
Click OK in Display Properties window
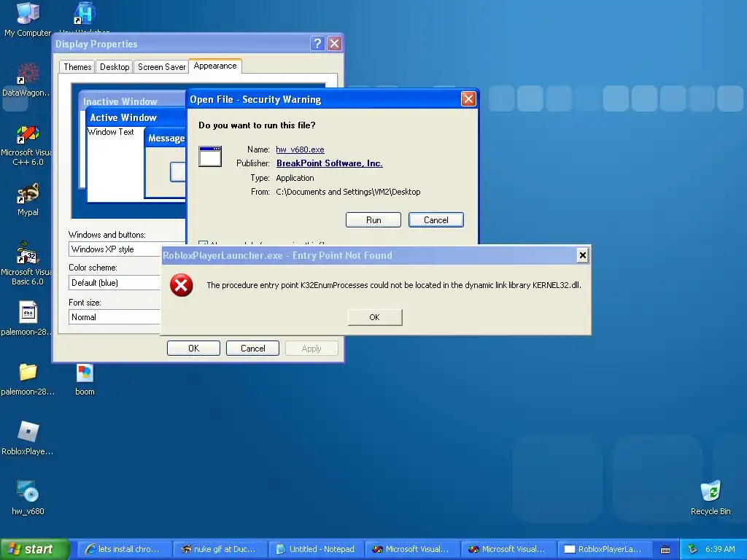193,348
